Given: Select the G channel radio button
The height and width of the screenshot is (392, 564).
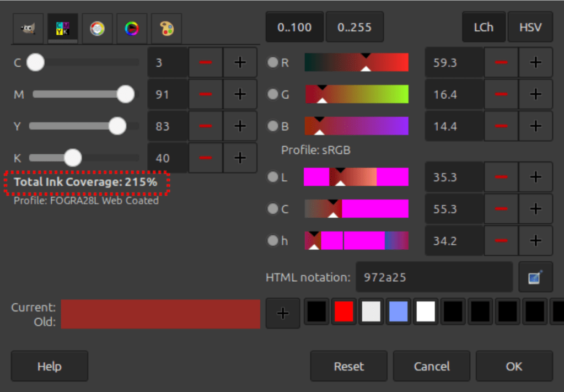Looking at the screenshot, I should (x=272, y=94).
